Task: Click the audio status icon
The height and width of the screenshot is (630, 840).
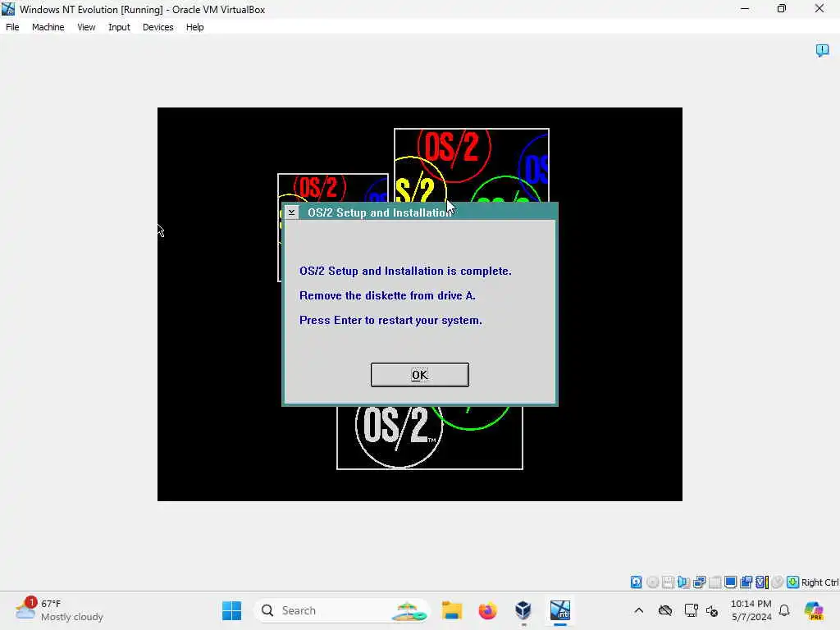Action: (683, 582)
